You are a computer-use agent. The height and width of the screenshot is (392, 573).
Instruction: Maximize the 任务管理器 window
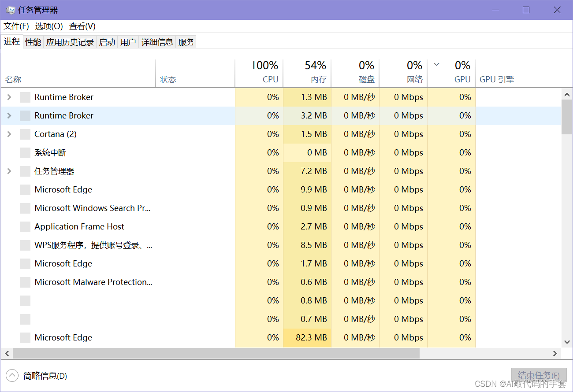point(526,10)
